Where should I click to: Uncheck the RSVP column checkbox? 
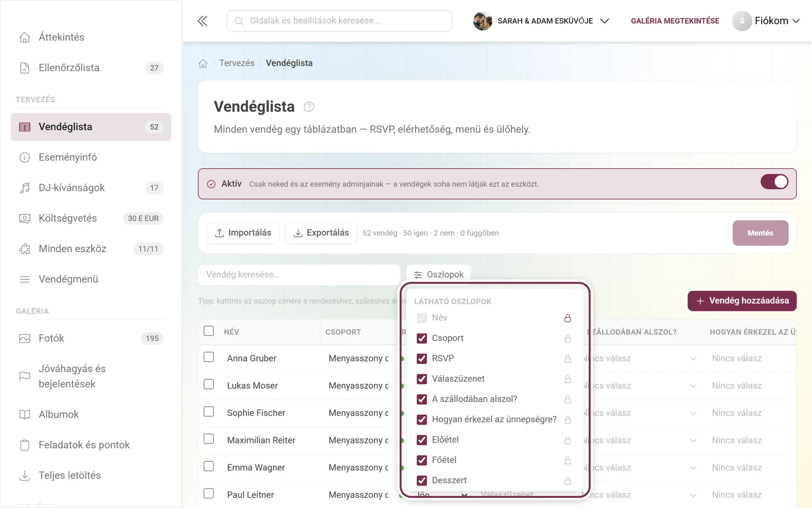pyautogui.click(x=422, y=358)
